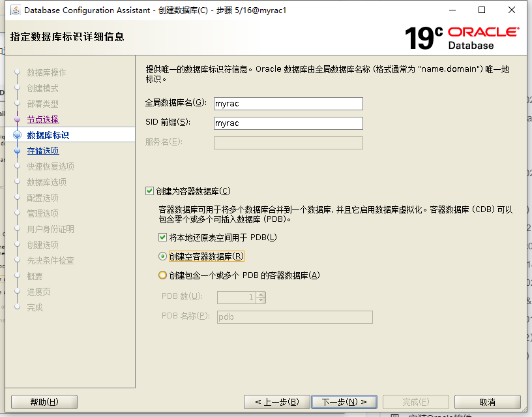Click the 快速恢复选项 step
532x417 pixels.
click(51, 166)
